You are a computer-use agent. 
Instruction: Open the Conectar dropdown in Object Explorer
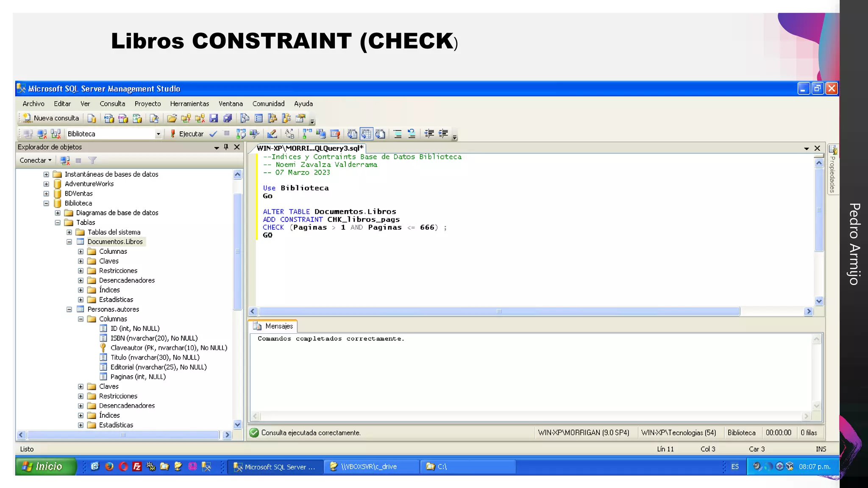36,161
